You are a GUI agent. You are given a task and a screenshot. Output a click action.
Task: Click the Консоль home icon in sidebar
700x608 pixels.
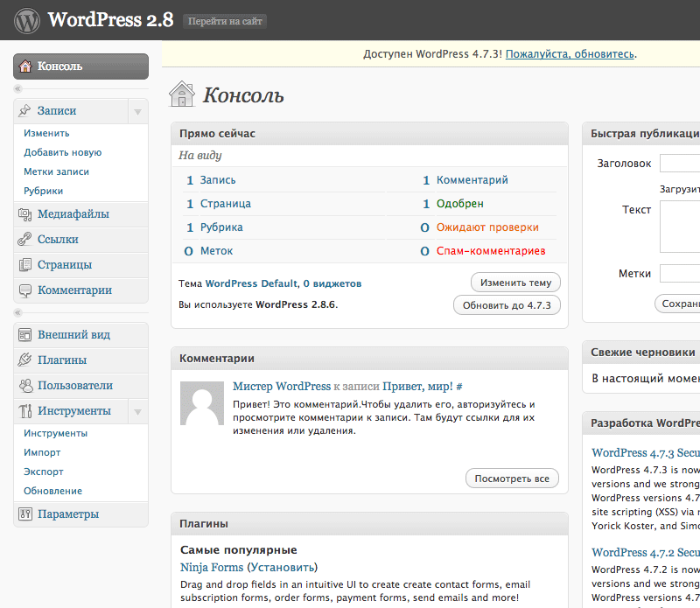[x=25, y=66]
